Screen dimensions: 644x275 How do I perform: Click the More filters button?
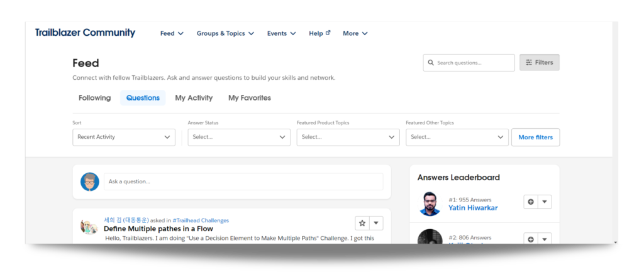tap(536, 137)
